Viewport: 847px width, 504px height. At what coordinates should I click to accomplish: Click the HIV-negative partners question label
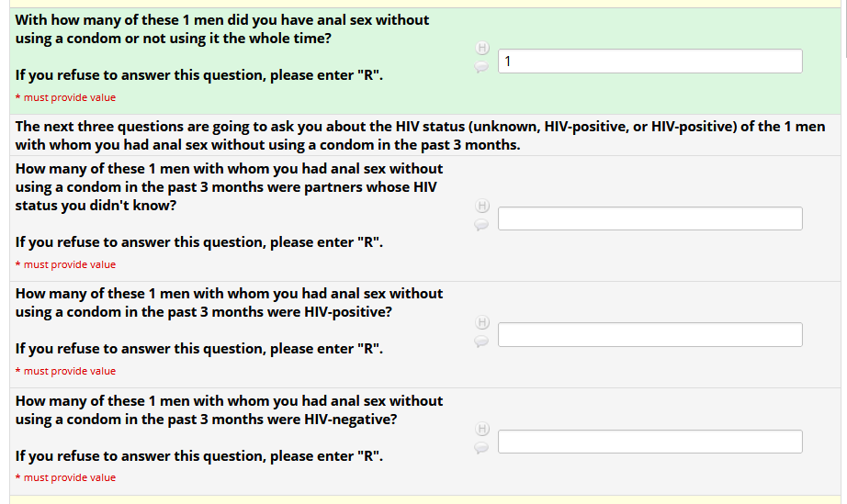point(229,410)
